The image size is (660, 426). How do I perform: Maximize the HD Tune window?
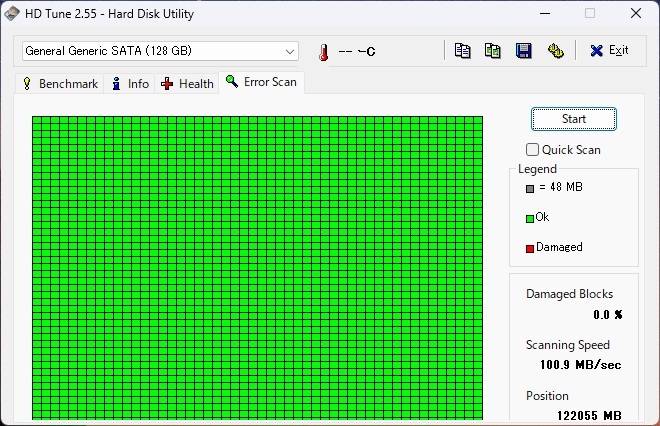pyautogui.click(x=590, y=13)
